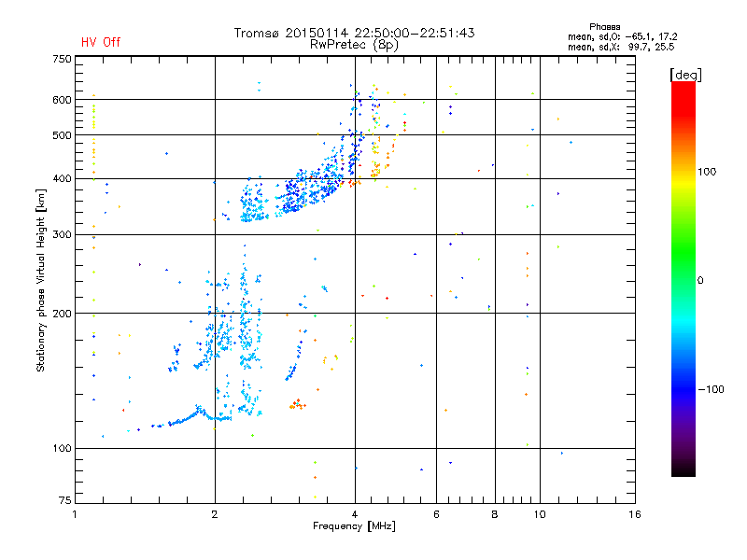Click the y-axis label '600'
The width and height of the screenshot is (747, 560).
click(62, 100)
